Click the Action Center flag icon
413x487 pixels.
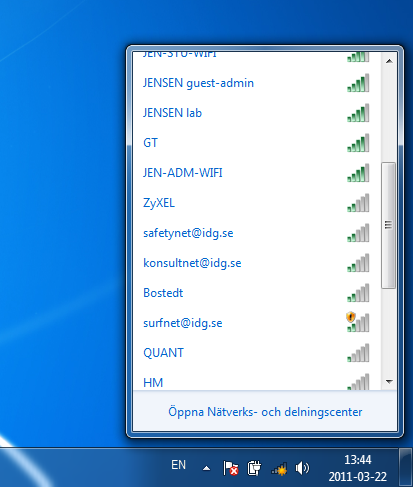pyautogui.click(x=230, y=468)
